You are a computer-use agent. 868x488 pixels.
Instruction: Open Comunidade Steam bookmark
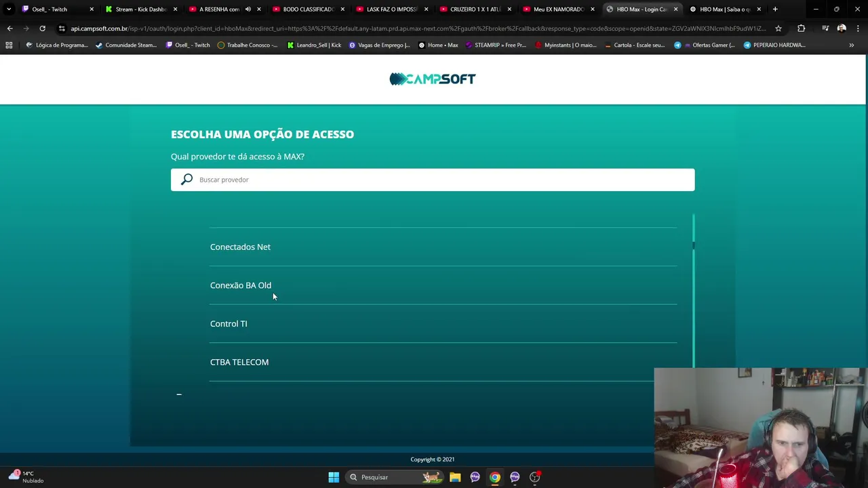[x=126, y=45]
